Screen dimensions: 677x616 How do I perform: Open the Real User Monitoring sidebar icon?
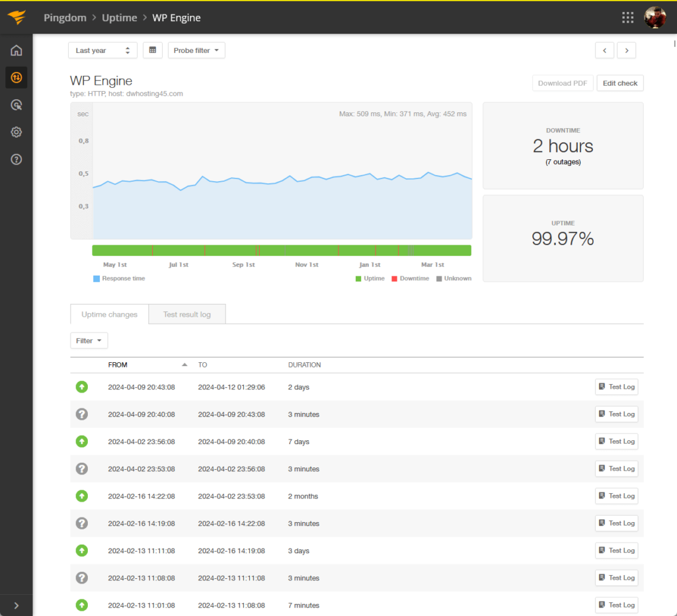point(17,105)
